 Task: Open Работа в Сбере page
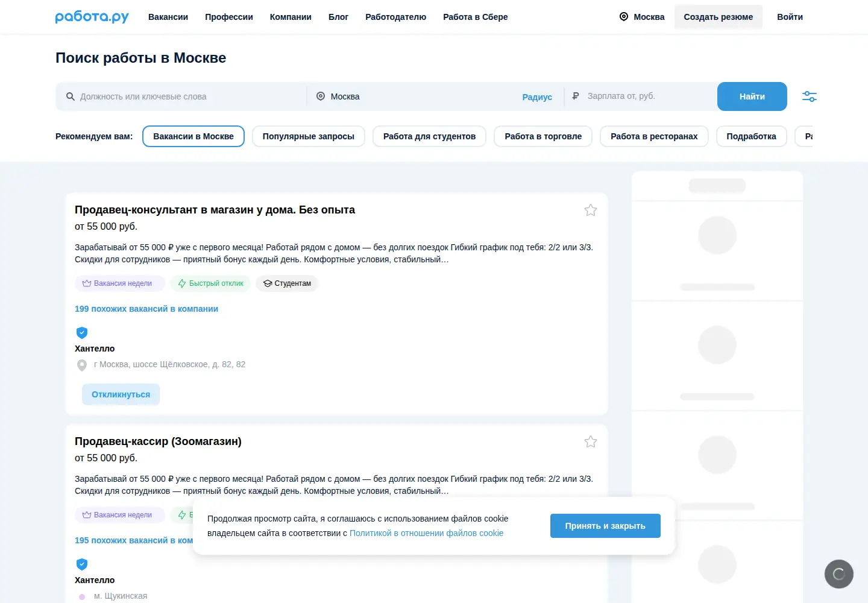[476, 17]
